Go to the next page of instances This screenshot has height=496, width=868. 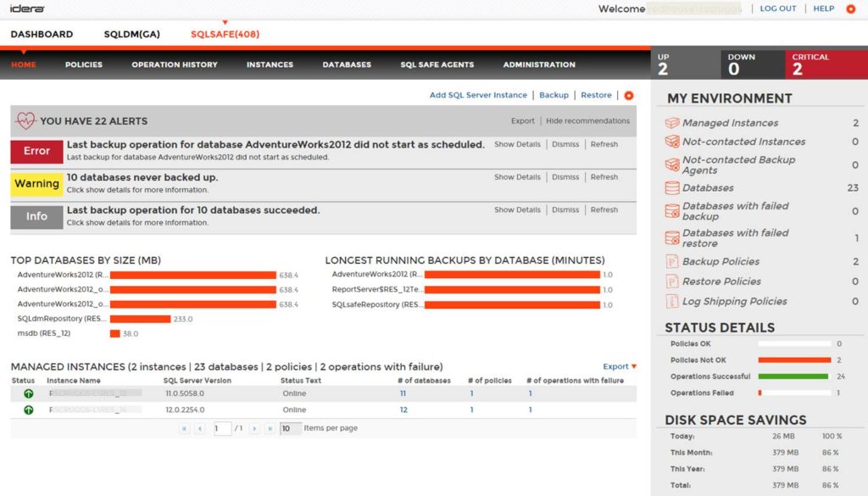coord(254,428)
